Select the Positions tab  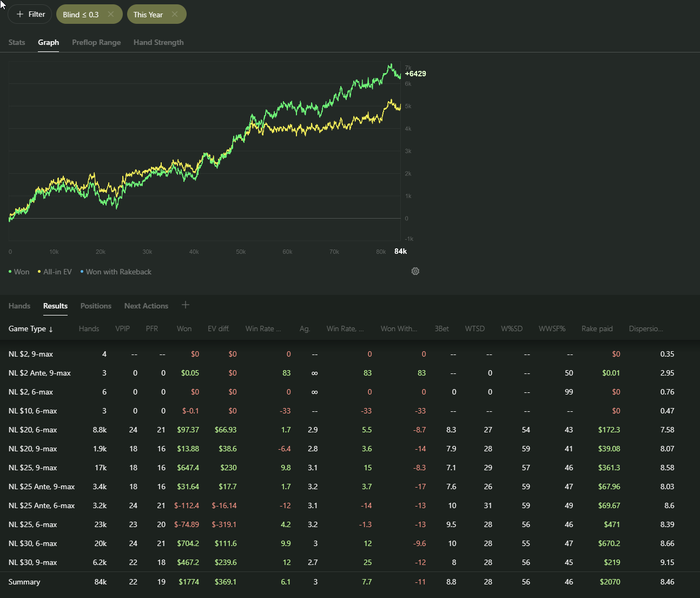click(x=95, y=306)
